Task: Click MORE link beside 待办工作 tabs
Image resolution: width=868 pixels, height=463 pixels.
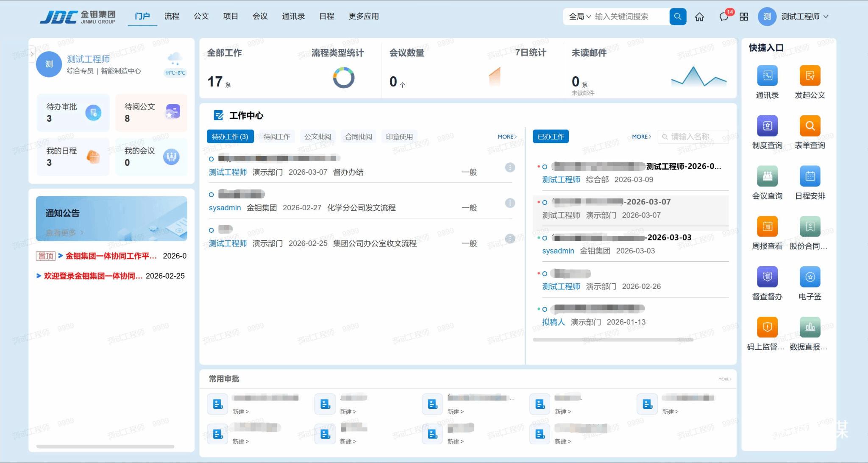Action: coord(507,137)
